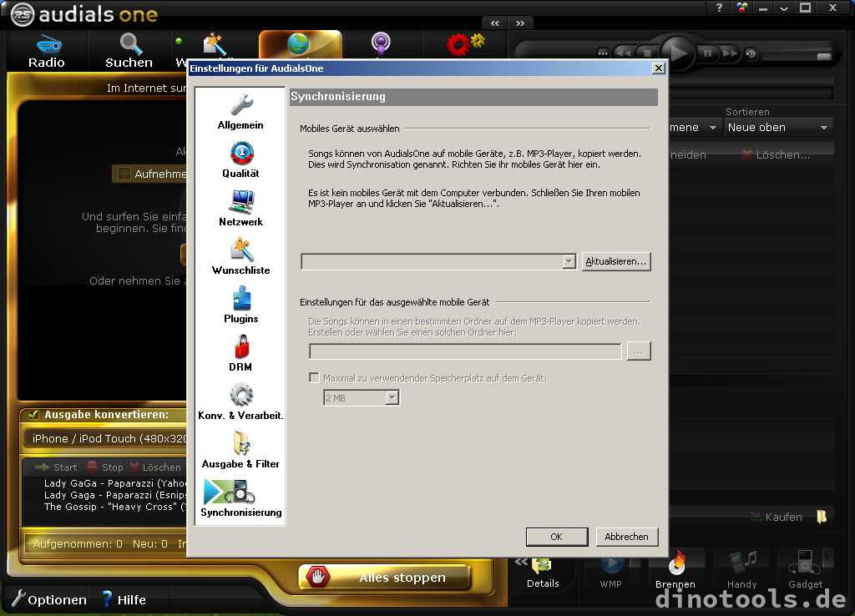Open Optionen with the wrench icon
The image size is (855, 616).
(49, 599)
